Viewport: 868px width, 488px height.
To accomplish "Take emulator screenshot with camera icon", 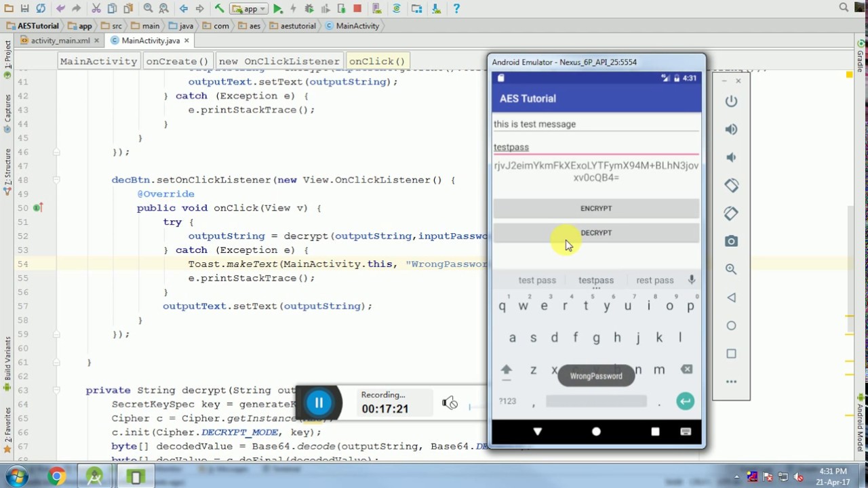I will pos(731,241).
